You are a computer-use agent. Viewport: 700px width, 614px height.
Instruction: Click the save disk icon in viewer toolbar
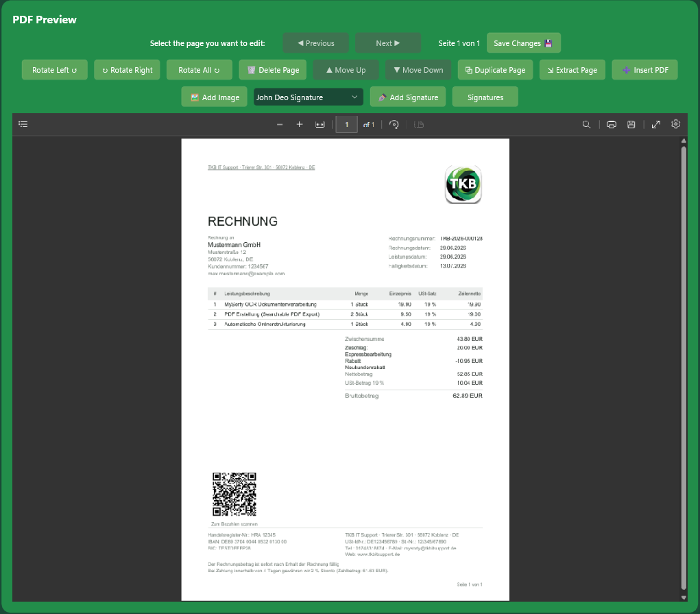pos(631,125)
